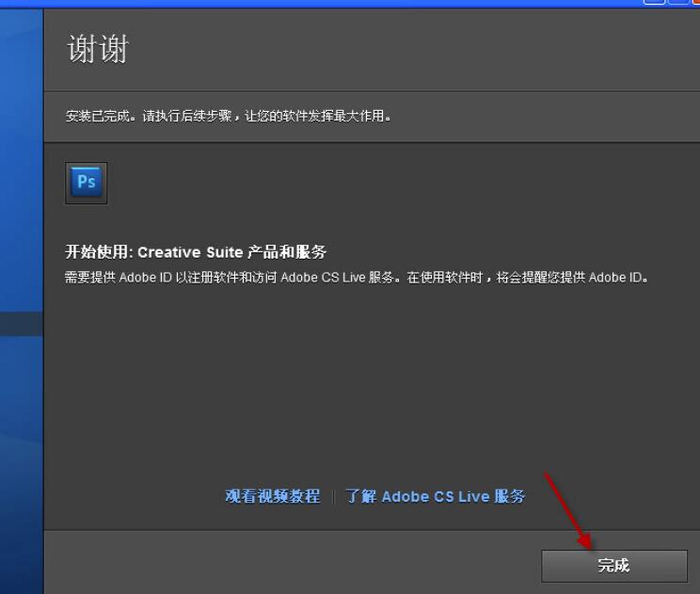Open the 了解 Adobe CS Live 服务 link
Screen dimensions: 700x594
[436, 496]
